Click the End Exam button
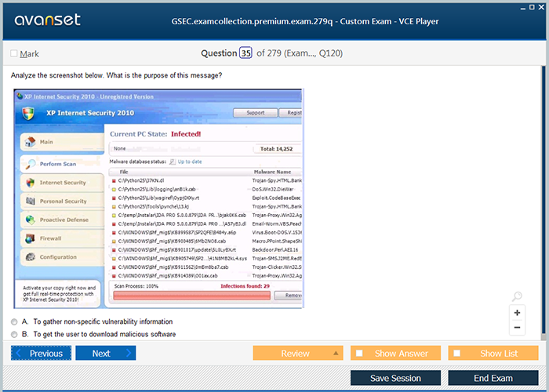The height and width of the screenshot is (392, 549). (493, 378)
